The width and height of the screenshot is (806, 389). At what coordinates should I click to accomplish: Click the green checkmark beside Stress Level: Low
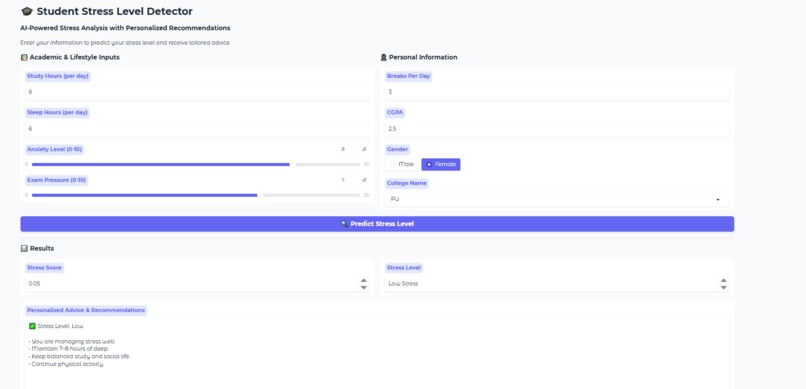(32, 326)
